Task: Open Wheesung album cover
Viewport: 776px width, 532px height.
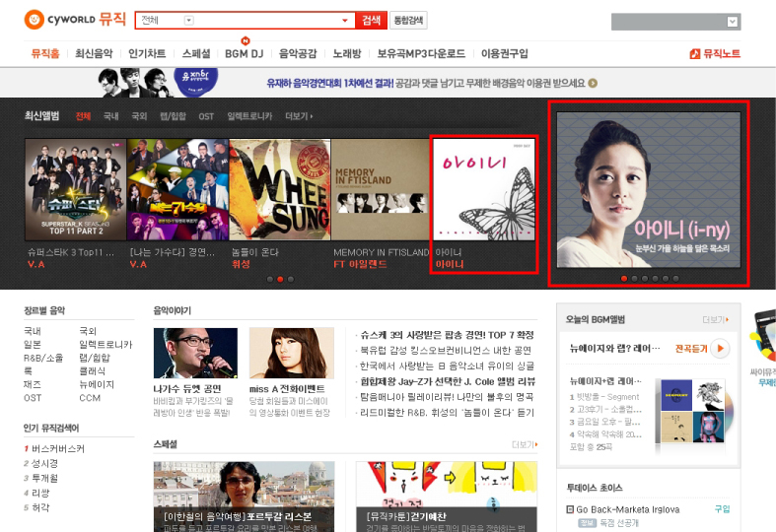Action: point(280,189)
